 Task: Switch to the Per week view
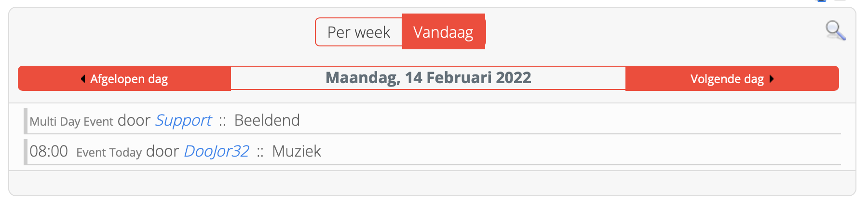(359, 32)
